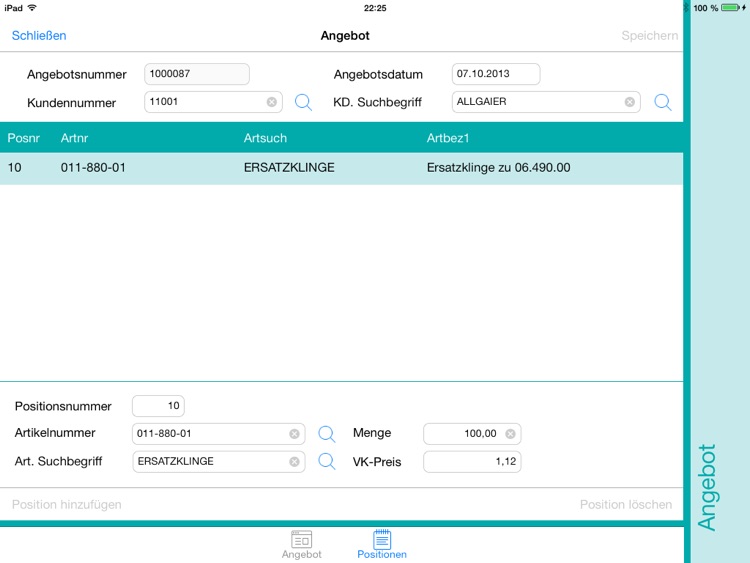Viewport: 750px width, 563px height.
Task: Tap the Kundennummer search magnifier icon
Action: coord(303,102)
